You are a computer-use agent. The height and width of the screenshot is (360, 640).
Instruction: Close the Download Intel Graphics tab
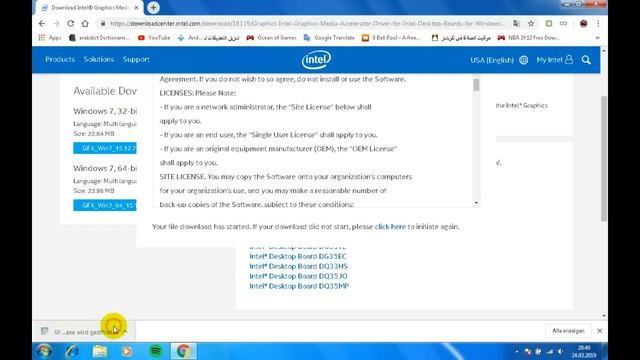[x=136, y=8]
